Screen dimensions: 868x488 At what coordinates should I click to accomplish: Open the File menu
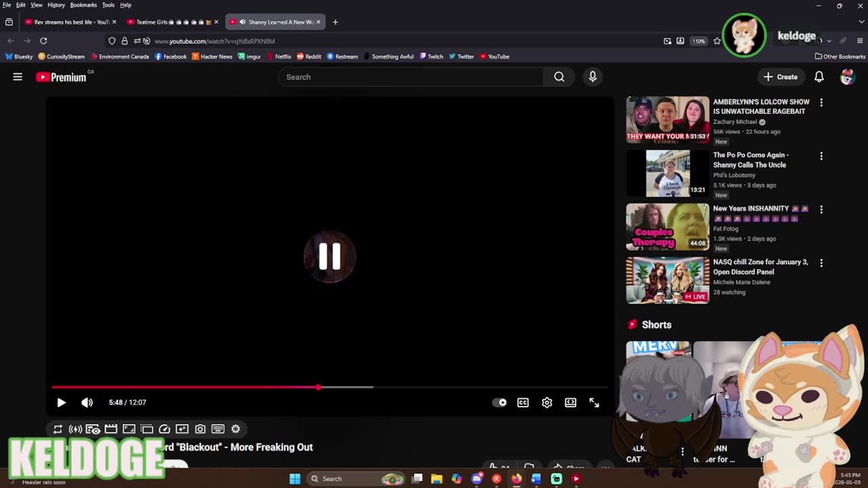[x=7, y=5]
